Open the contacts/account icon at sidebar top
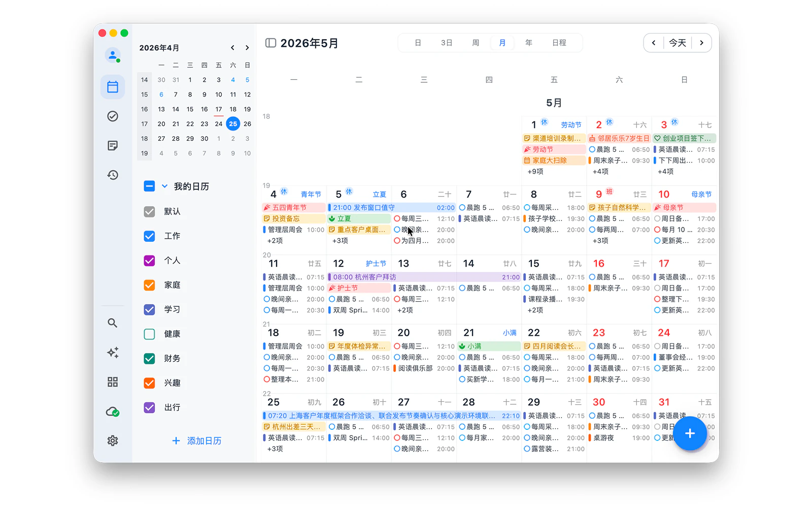Viewport: 812px width, 508px height. point(112,56)
